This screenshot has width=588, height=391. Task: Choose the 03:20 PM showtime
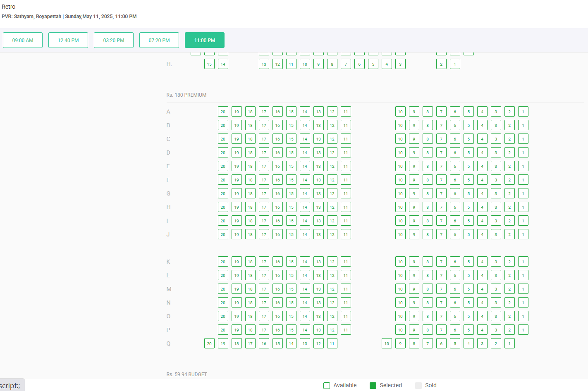[x=114, y=40]
